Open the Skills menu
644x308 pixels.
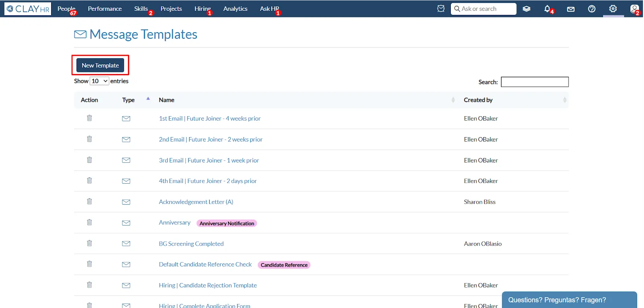pos(141,9)
